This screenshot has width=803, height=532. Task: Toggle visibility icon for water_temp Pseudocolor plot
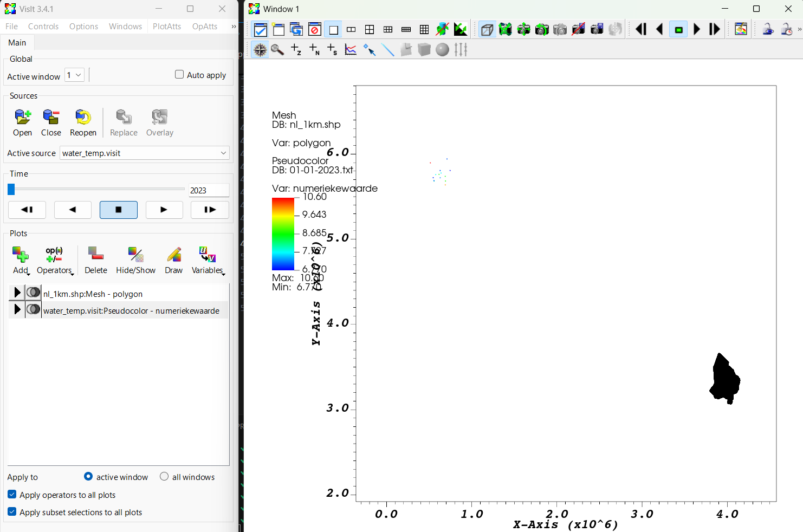point(33,309)
